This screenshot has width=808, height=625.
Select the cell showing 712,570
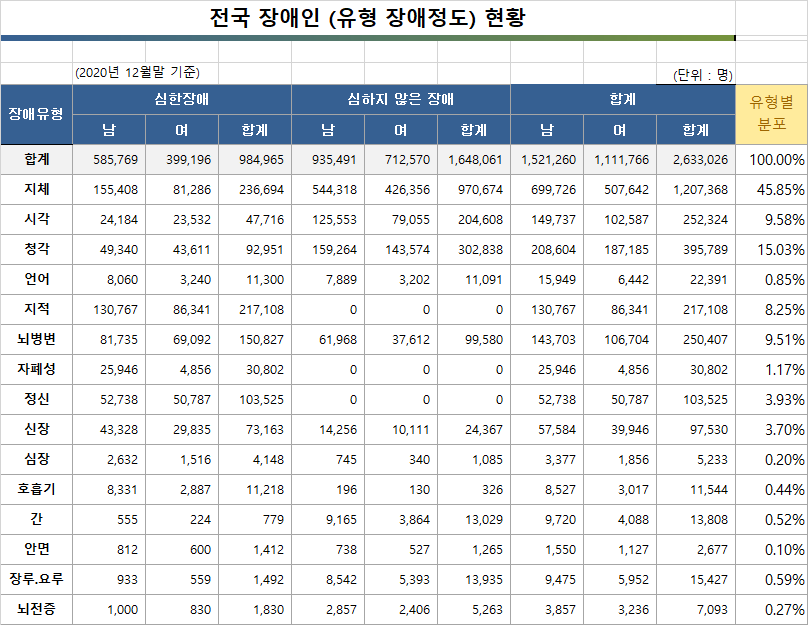pyautogui.click(x=401, y=159)
